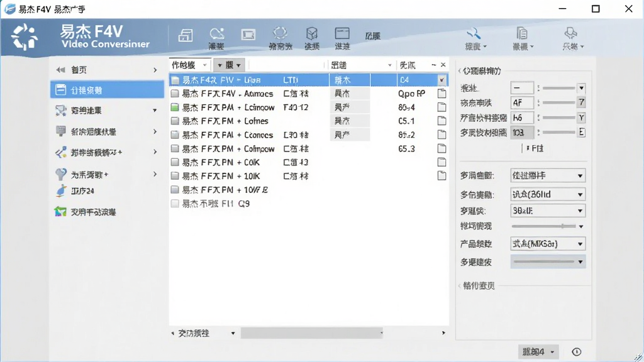Click the stacked box icon in the toolbar
This screenshot has width=644, height=362.
coord(186,35)
